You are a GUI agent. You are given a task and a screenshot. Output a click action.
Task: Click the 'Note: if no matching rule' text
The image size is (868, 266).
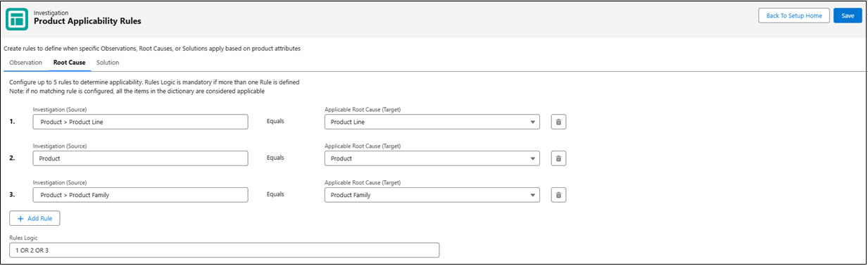pyautogui.click(x=137, y=91)
